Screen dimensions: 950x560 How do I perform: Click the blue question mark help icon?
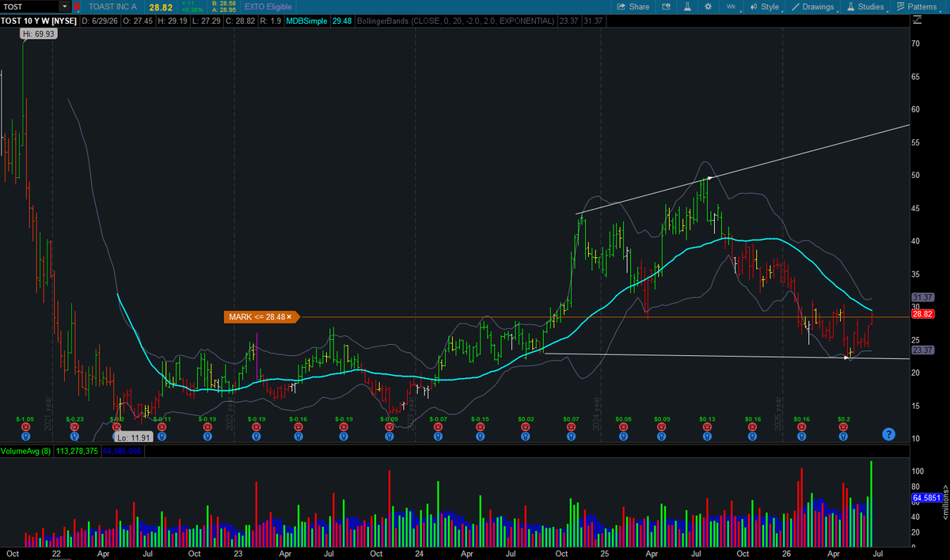click(888, 433)
